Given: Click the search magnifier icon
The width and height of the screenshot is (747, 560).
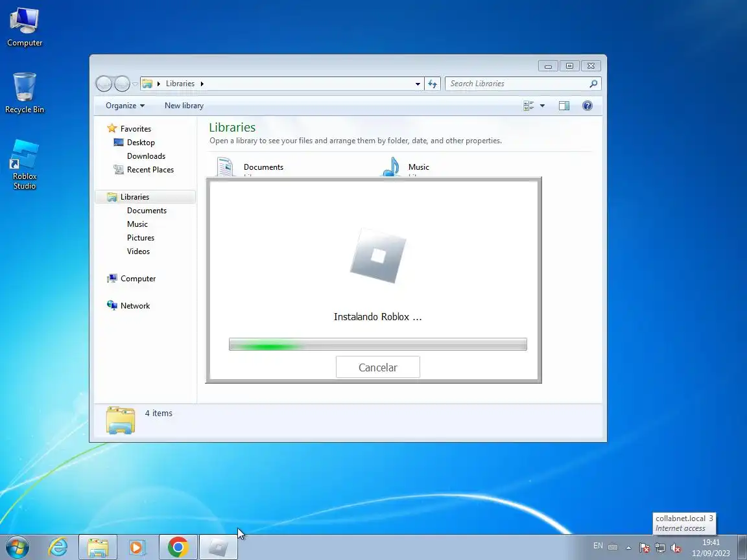Looking at the screenshot, I should point(593,84).
